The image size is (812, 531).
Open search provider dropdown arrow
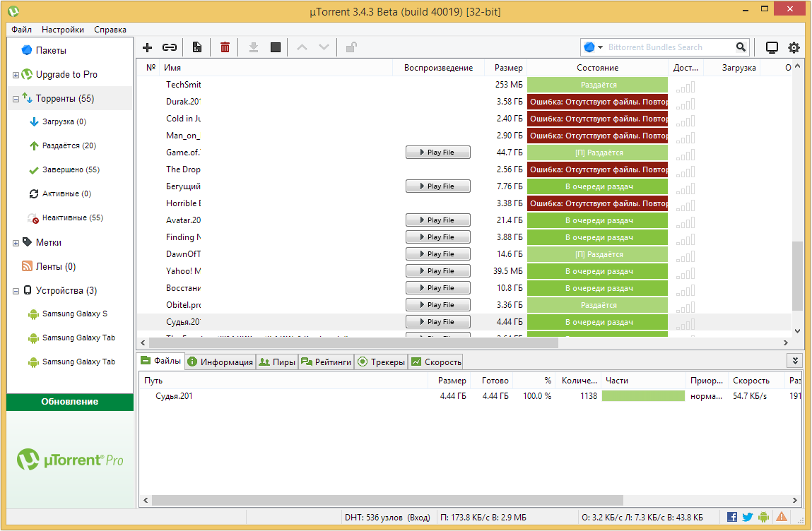click(600, 47)
